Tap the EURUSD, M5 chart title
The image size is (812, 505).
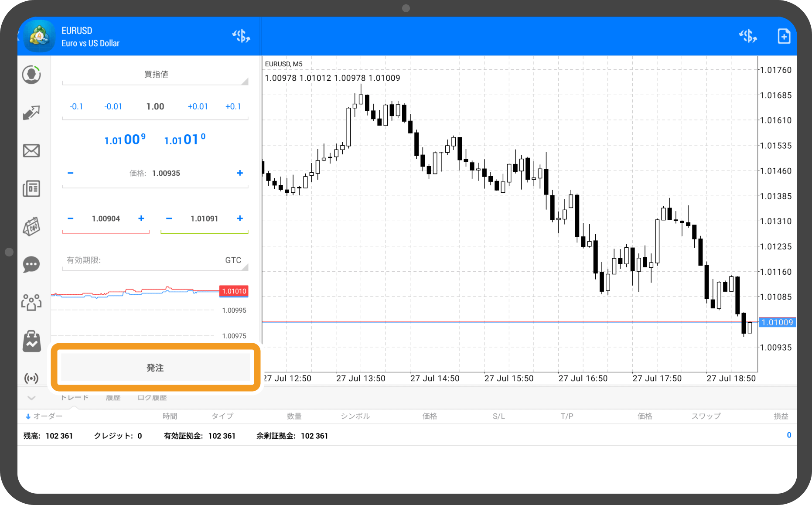(x=284, y=64)
